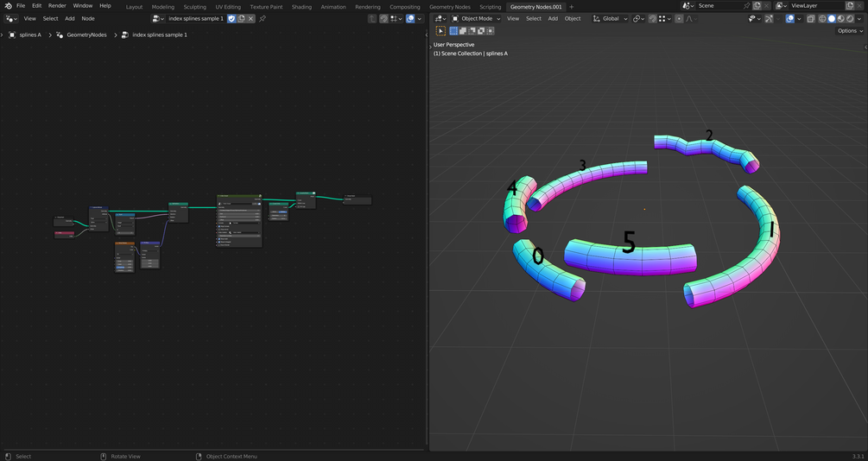868x461 pixels.
Task: Open the Help menu
Action: tap(105, 5)
